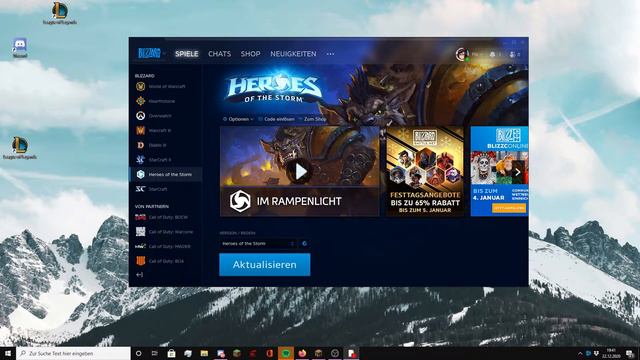The width and height of the screenshot is (640, 360).
Task: Play the Im Rampenlicht video
Action: [300, 171]
